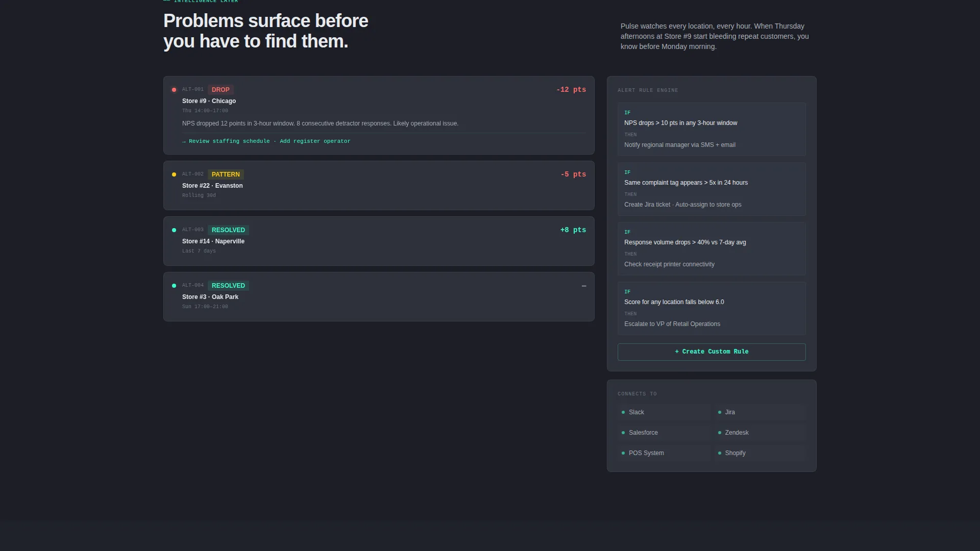980x551 pixels.
Task: Click the ALERT RULE ENGINE heading
Action: (648, 90)
